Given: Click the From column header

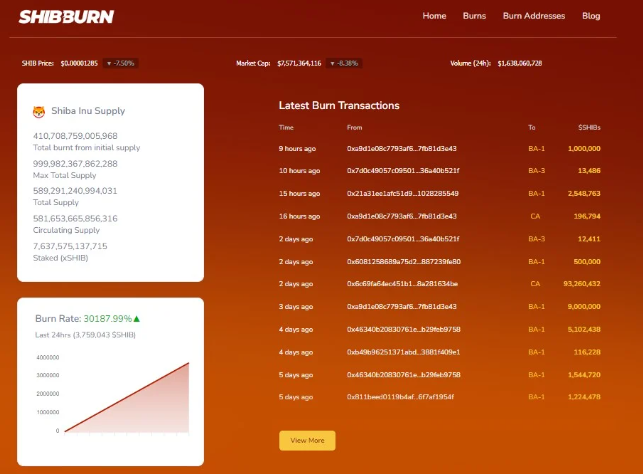Looking at the screenshot, I should point(354,128).
